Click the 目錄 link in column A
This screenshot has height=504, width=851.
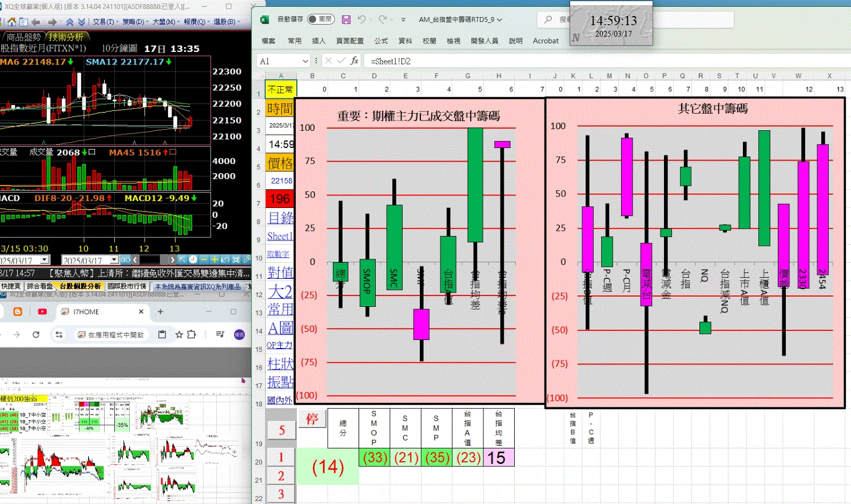(281, 218)
